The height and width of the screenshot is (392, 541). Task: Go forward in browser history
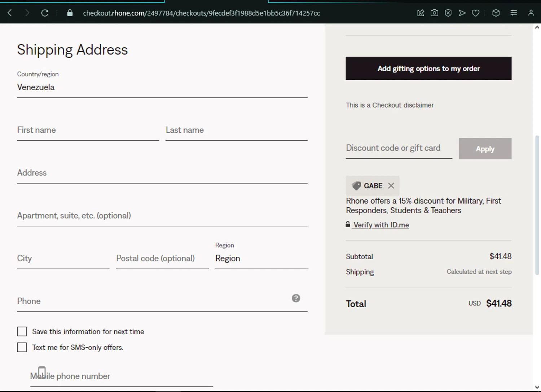tap(27, 13)
